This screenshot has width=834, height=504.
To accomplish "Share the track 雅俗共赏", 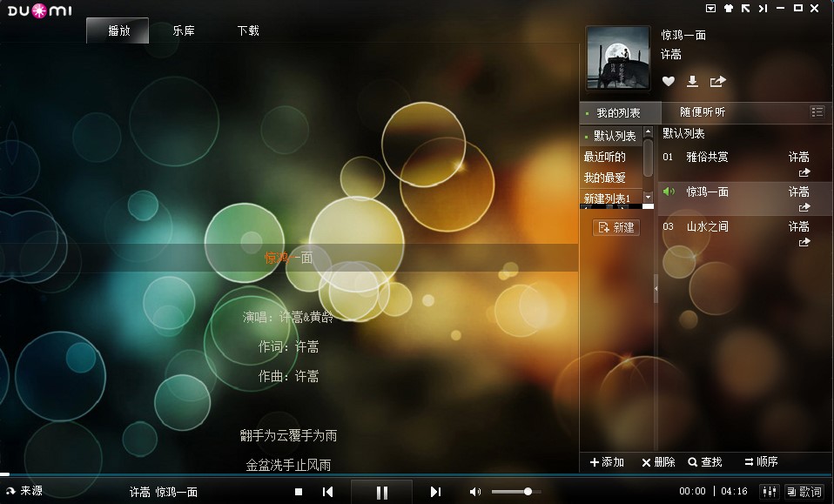I will 804,172.
